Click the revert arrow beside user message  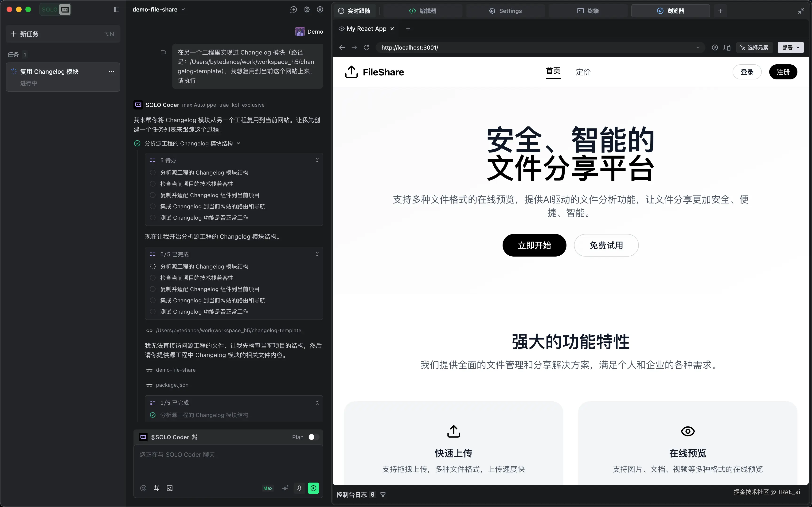coord(163,52)
